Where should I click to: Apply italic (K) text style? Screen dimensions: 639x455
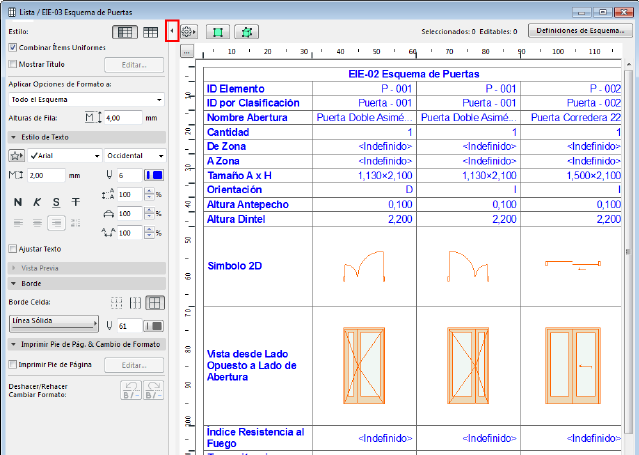coord(37,201)
